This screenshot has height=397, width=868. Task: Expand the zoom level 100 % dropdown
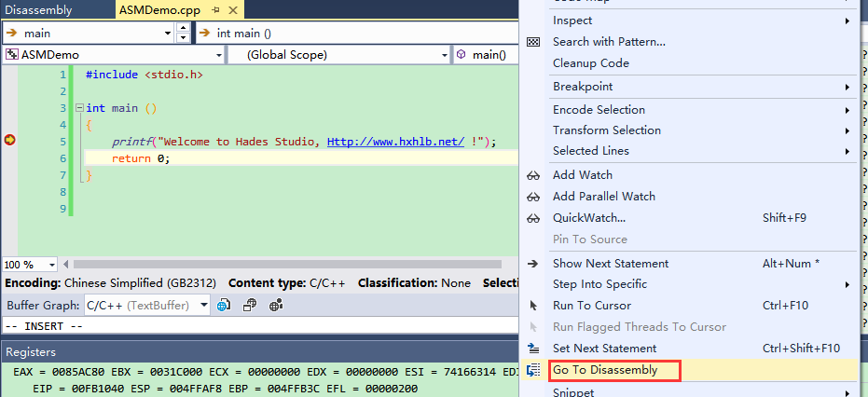click(x=51, y=265)
